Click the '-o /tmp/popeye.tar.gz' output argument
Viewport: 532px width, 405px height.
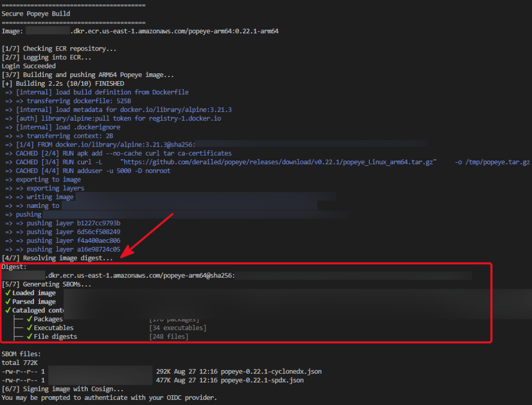tap(492, 162)
